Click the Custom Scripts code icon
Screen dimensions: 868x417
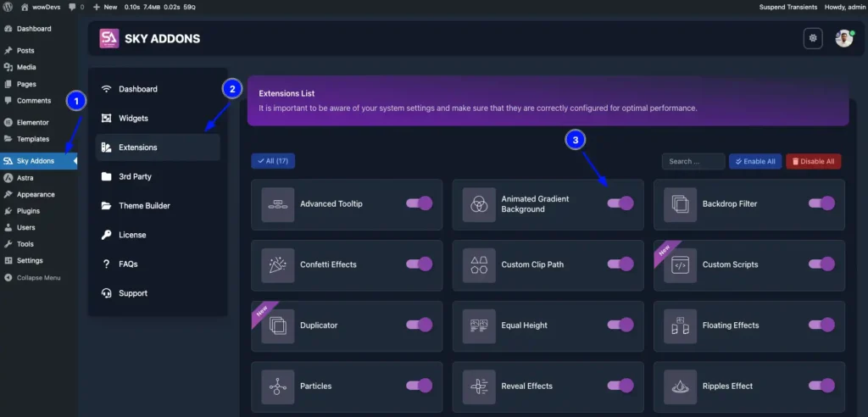(681, 265)
